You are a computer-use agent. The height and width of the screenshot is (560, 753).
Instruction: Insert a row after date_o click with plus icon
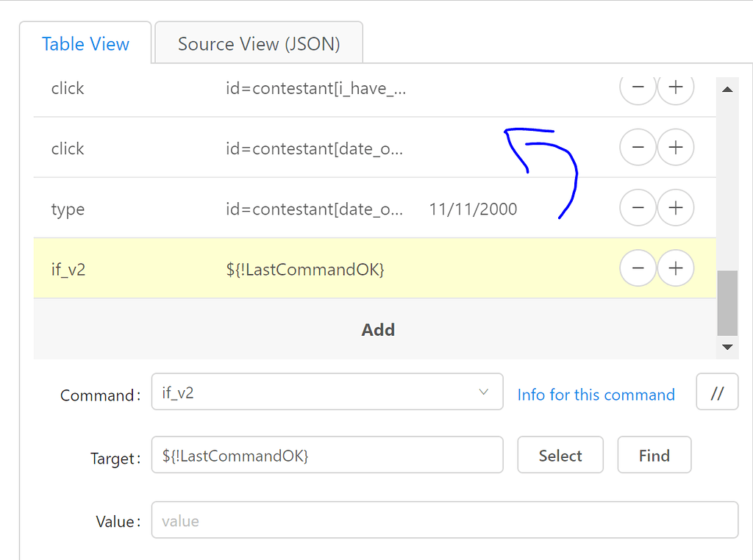coord(675,147)
